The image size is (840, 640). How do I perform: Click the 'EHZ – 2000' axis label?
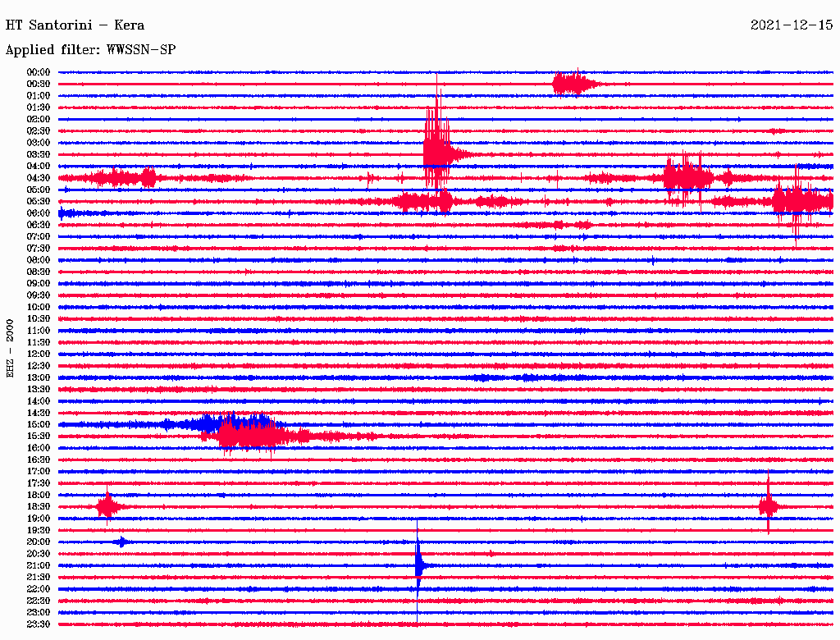pos(10,349)
